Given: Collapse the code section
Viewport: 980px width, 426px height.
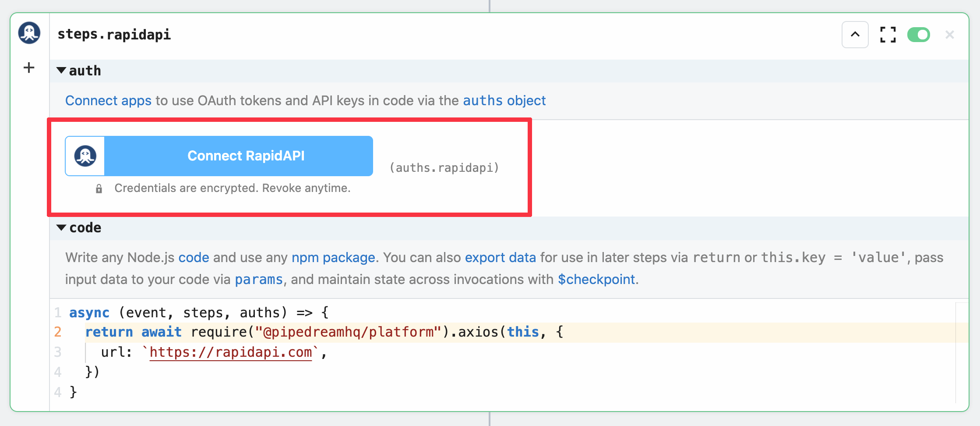Looking at the screenshot, I should click(61, 227).
